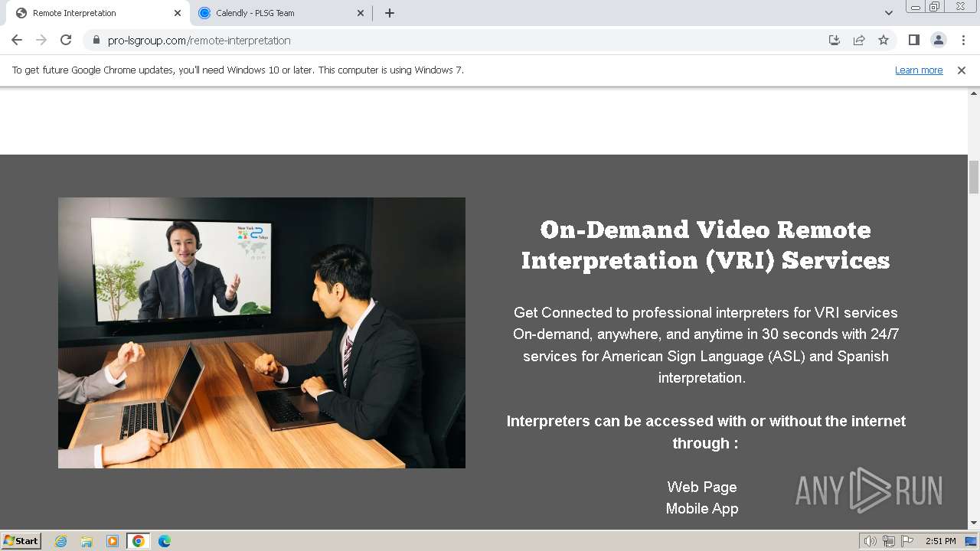Screen dimensions: 980x551
Task: Click the show desktop tray icon
Action: tap(971, 541)
